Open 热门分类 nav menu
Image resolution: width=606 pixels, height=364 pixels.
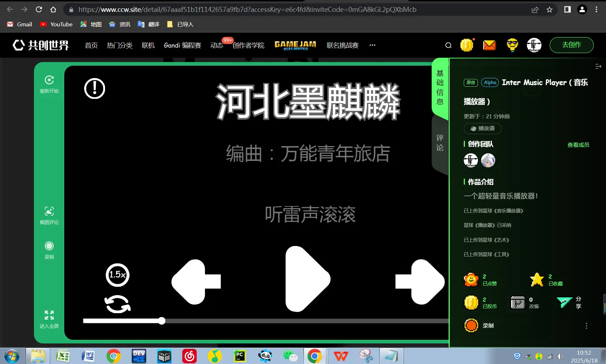click(x=120, y=45)
